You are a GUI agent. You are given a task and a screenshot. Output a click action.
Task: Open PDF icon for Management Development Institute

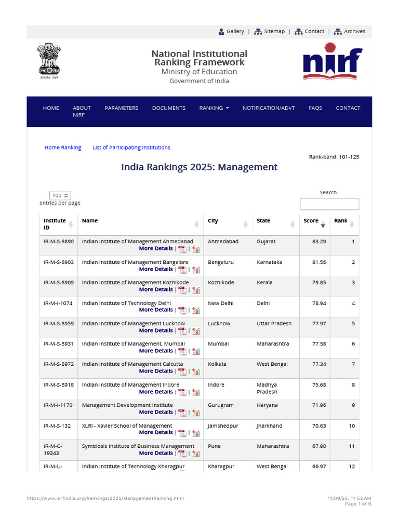click(x=182, y=413)
